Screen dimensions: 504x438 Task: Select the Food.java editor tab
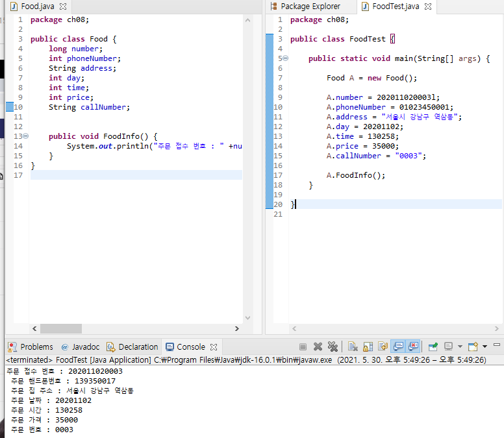pyautogui.click(x=37, y=6)
